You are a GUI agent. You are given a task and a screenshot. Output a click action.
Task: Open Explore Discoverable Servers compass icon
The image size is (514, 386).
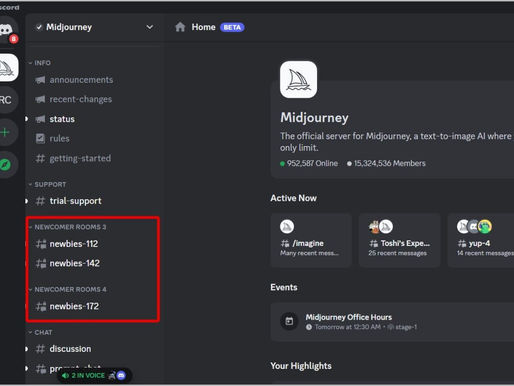pos(6,165)
